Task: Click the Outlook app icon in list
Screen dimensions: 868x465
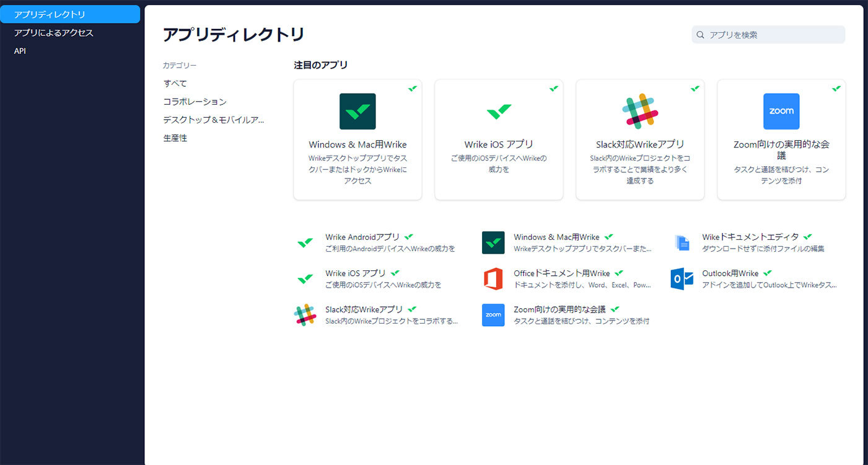Action: [x=682, y=279]
